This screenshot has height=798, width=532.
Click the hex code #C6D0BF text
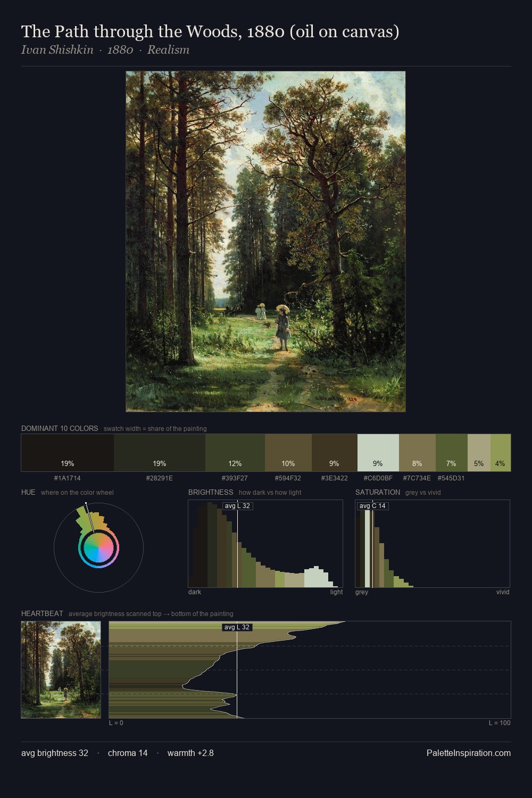[x=378, y=478]
